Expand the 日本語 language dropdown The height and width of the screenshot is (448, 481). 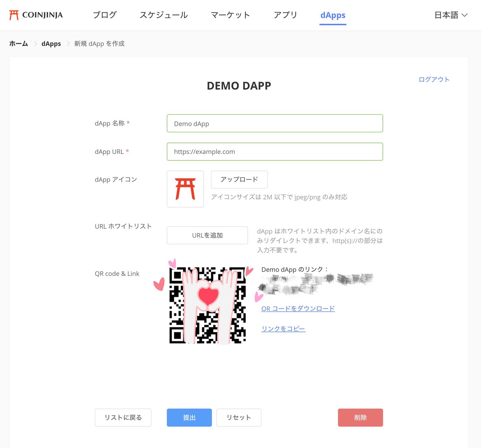[451, 15]
